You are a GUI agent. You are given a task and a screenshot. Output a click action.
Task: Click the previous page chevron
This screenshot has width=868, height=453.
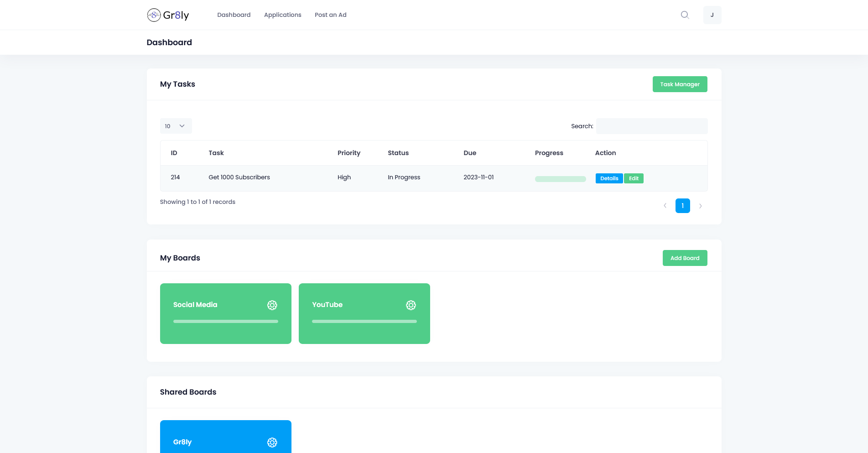coord(665,206)
